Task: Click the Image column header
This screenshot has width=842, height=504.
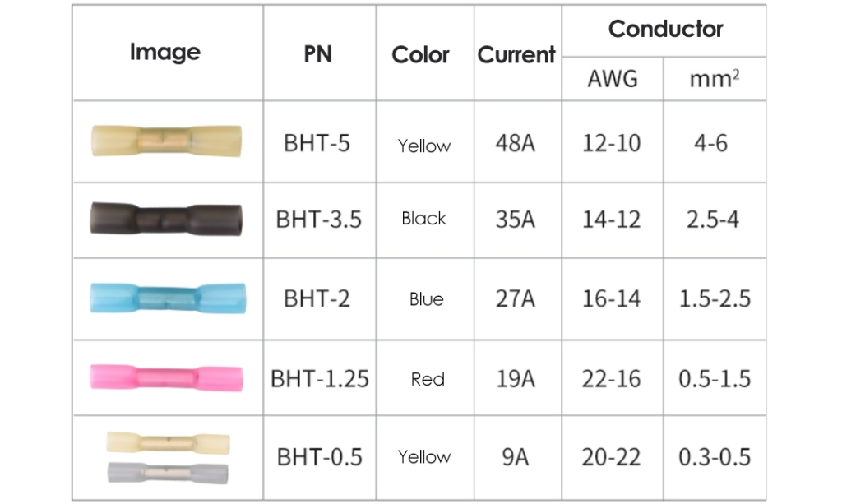Action: click(165, 53)
